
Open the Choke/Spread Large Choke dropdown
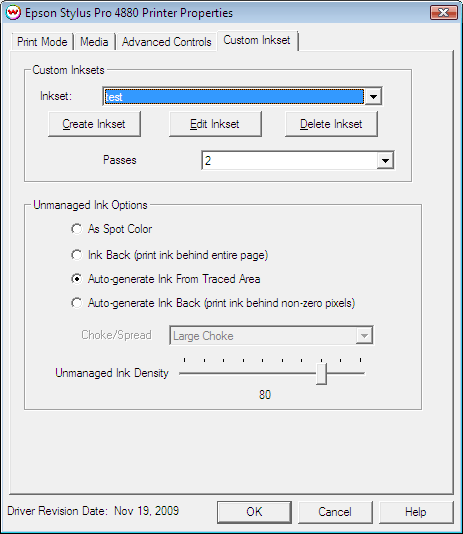click(x=364, y=336)
